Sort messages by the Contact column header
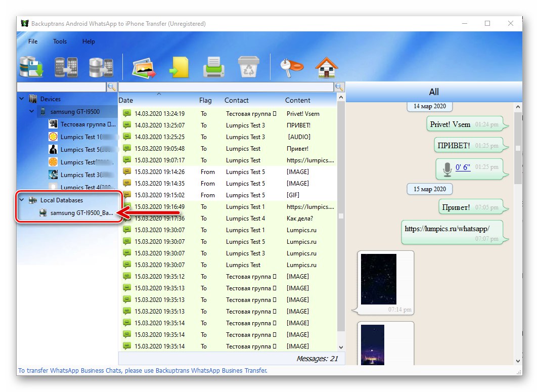Screen dimensions: 539x392 pos(237,100)
